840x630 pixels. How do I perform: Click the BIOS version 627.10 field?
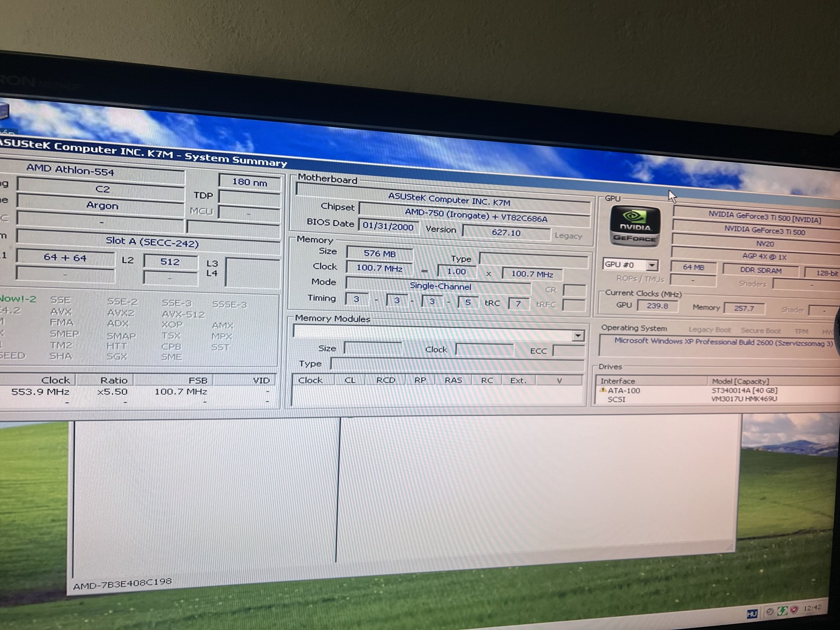tap(506, 233)
